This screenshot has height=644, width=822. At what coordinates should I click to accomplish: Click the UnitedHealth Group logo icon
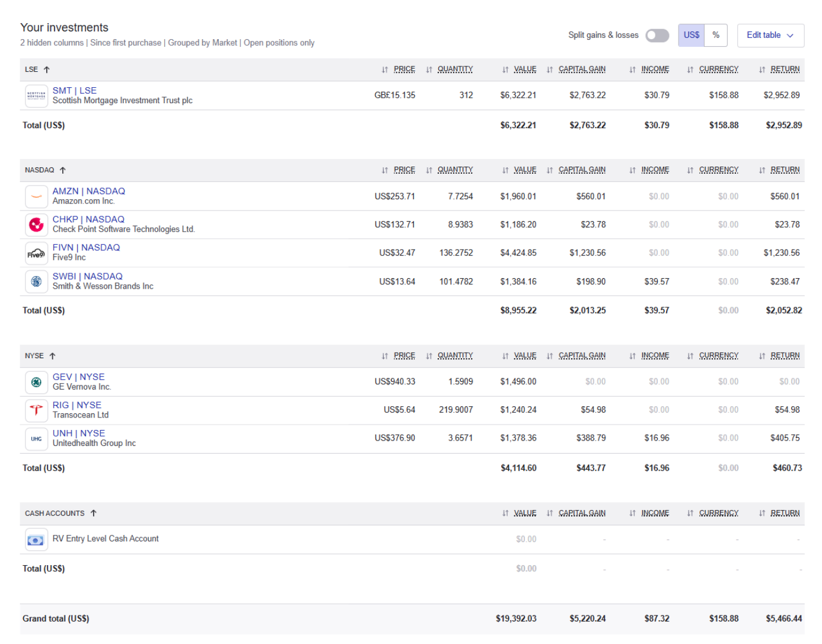[36, 439]
